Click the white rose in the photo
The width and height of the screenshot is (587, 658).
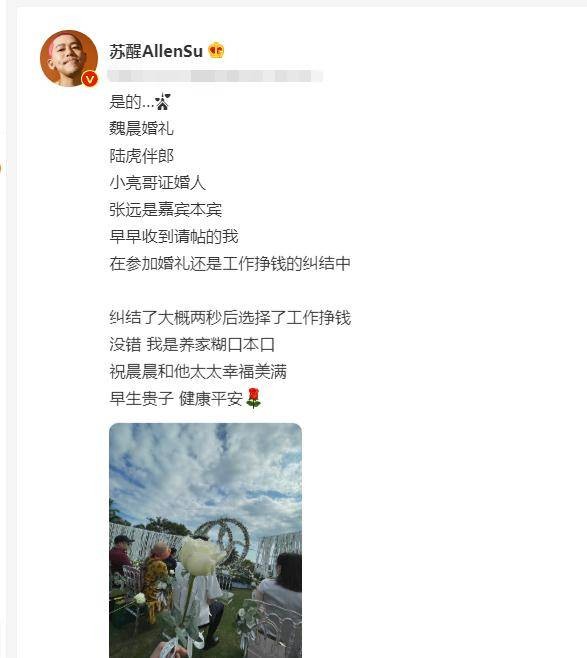tap(201, 556)
